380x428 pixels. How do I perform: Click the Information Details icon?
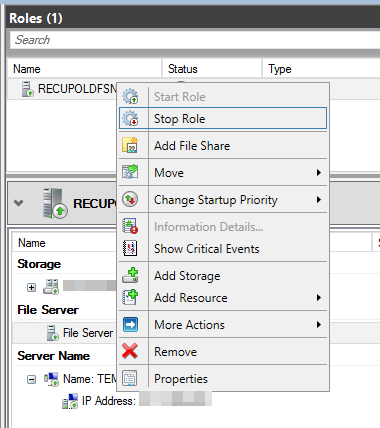click(x=130, y=226)
